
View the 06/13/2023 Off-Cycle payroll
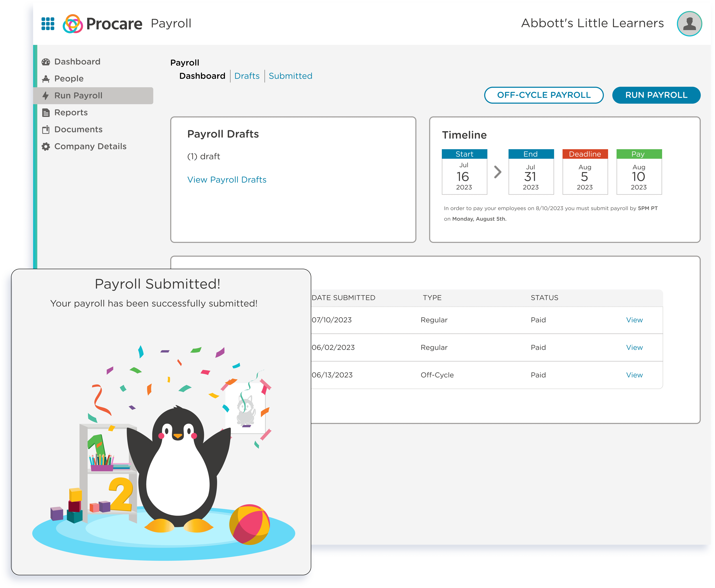tap(634, 375)
